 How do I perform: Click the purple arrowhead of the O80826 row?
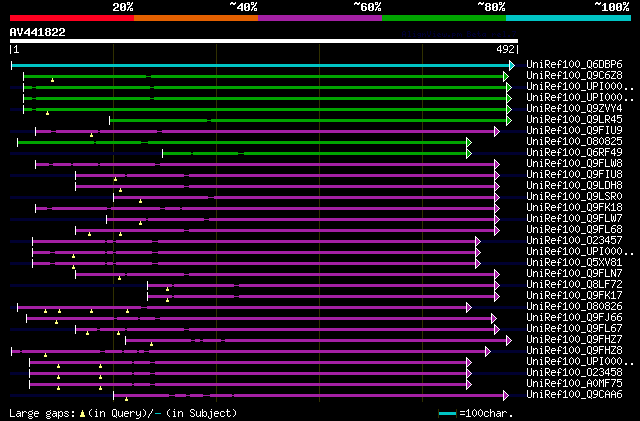click(469, 307)
